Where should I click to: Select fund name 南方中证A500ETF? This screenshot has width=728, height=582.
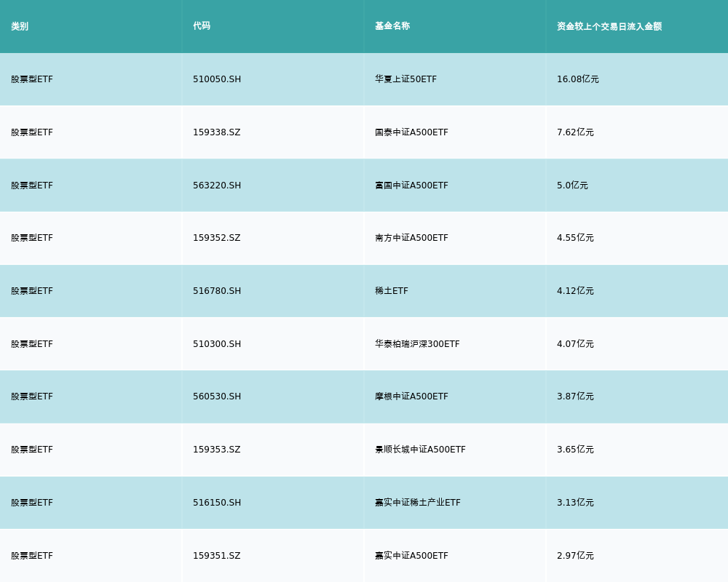point(411,238)
